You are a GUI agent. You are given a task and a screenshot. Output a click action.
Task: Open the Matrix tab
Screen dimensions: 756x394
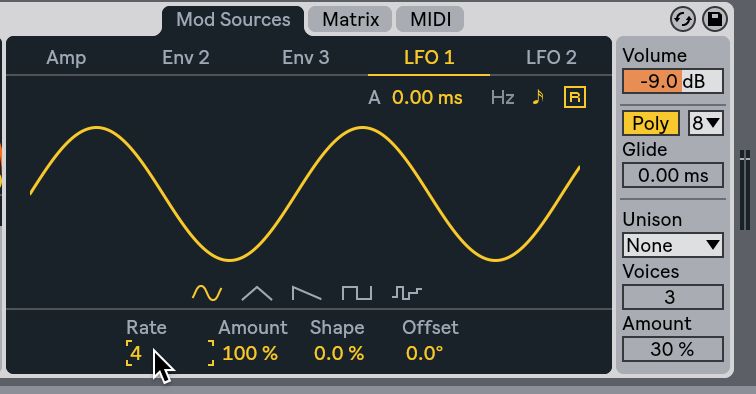coord(350,20)
